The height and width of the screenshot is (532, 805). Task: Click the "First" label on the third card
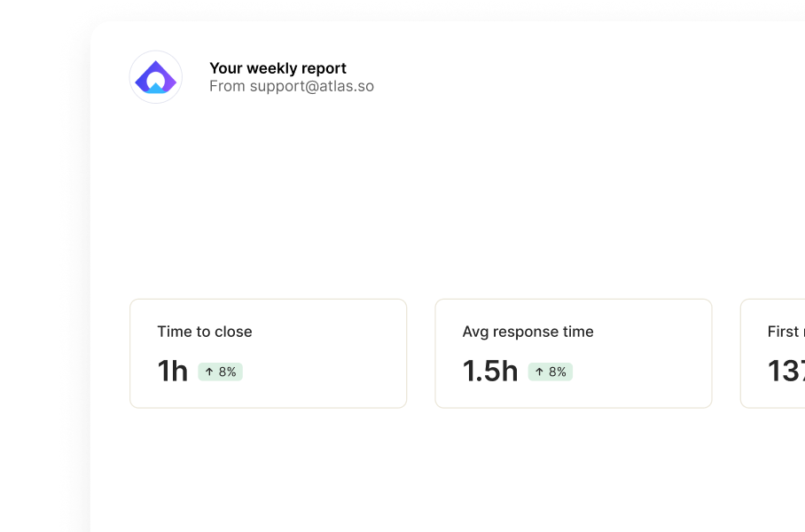(x=783, y=332)
